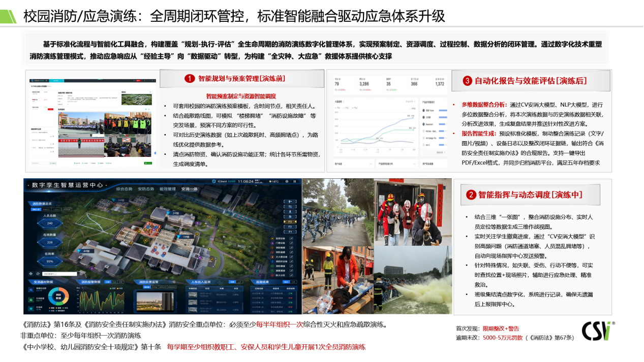Uncheck the 门禁设备 layer checkbox
Screen dimensions: 644x362
pyautogui.click(x=291, y=243)
